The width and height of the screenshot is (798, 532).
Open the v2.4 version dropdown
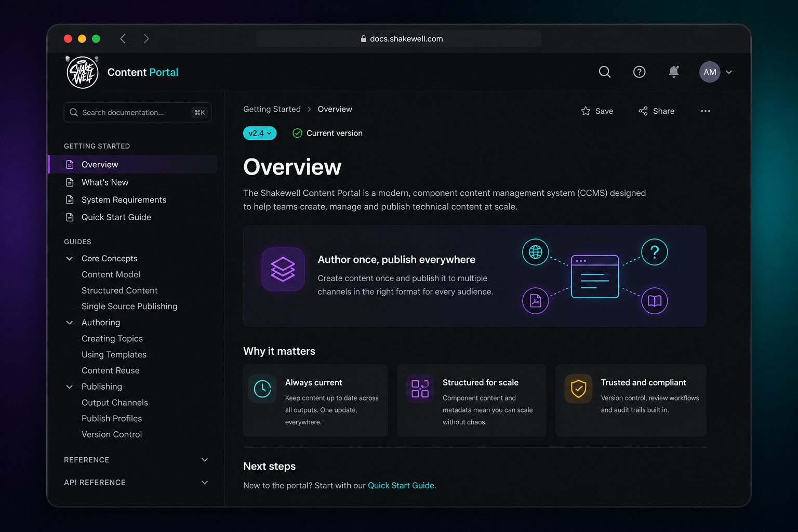pos(260,133)
